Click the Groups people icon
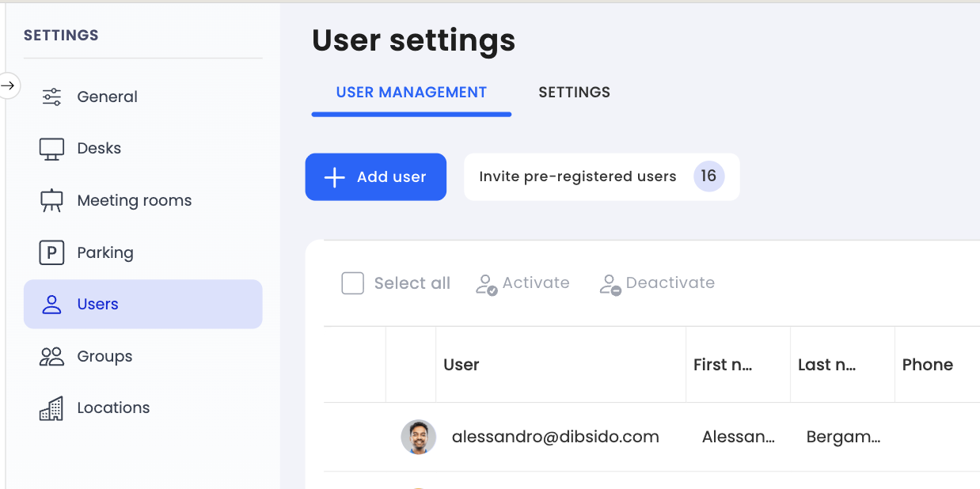 51,356
